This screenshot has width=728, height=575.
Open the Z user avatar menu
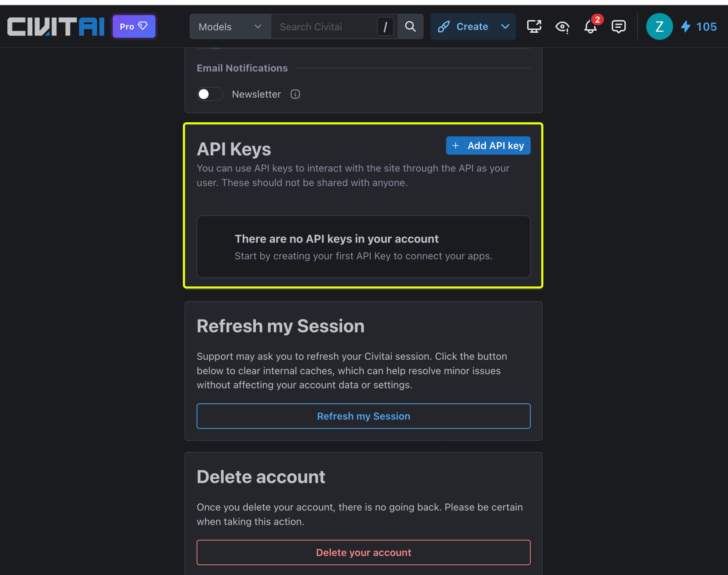pyautogui.click(x=659, y=26)
